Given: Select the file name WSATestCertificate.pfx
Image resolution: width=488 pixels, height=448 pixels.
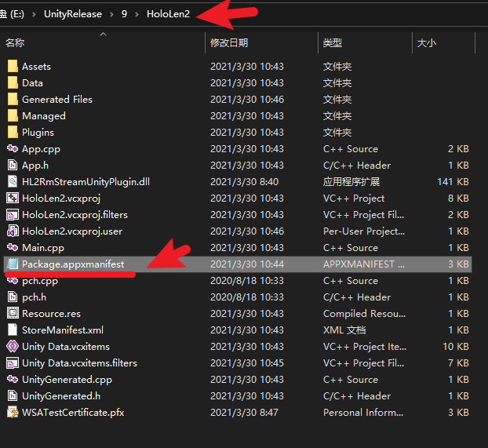Looking at the screenshot, I should tap(73, 412).
